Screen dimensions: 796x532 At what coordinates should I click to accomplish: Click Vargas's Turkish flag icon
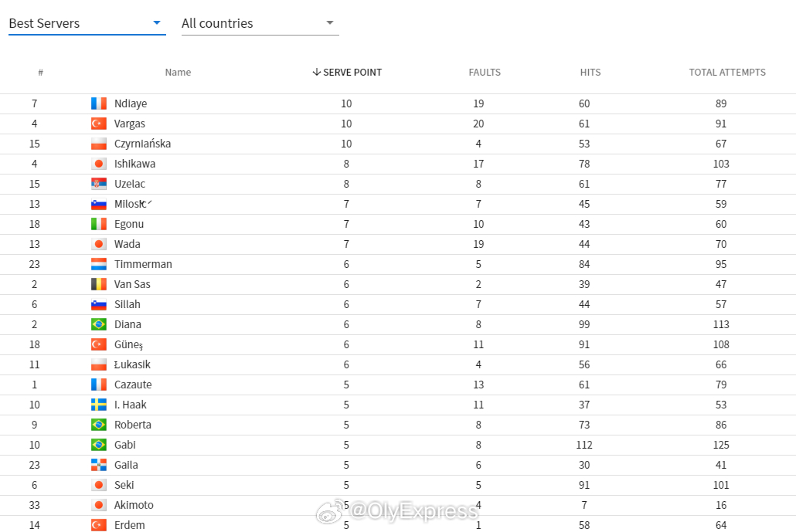tap(99, 124)
